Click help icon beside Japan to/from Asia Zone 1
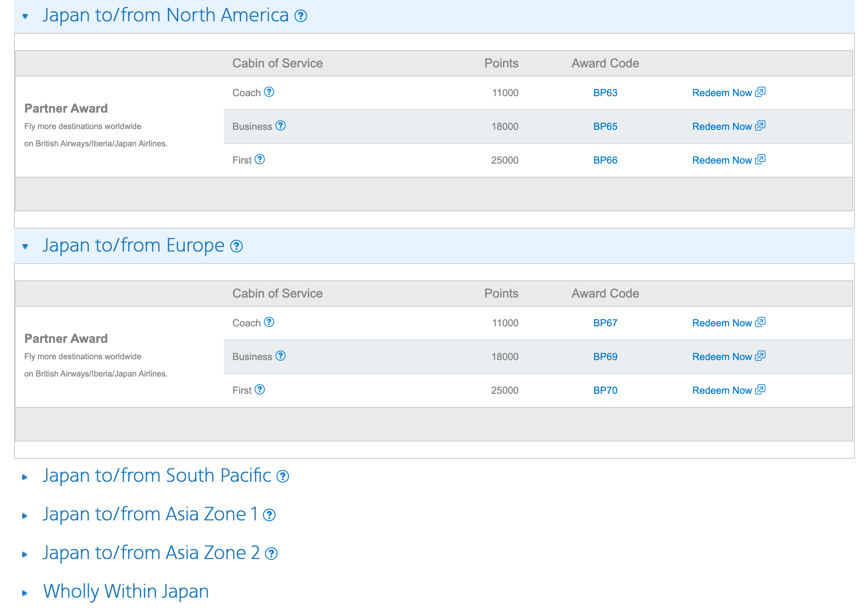 point(269,515)
